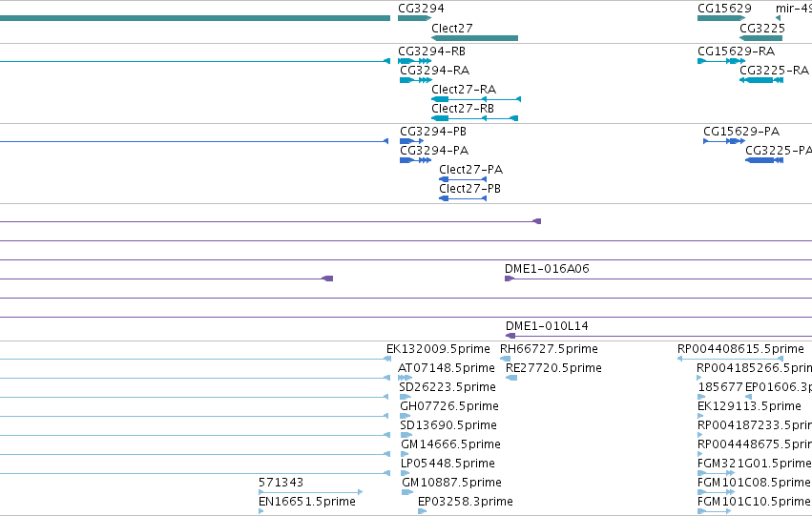Click the CG3294 gene arrow glyph
Viewport: 812px width, 516px height.
pos(414,18)
